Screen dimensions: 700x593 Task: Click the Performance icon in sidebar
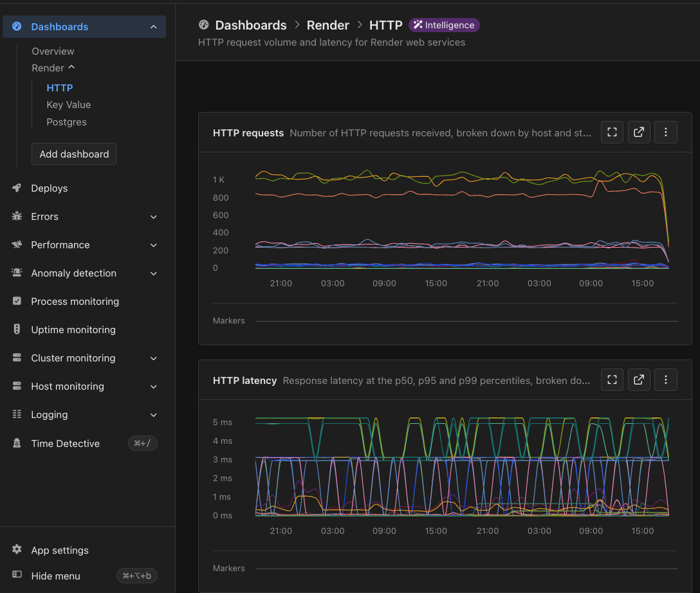point(17,244)
